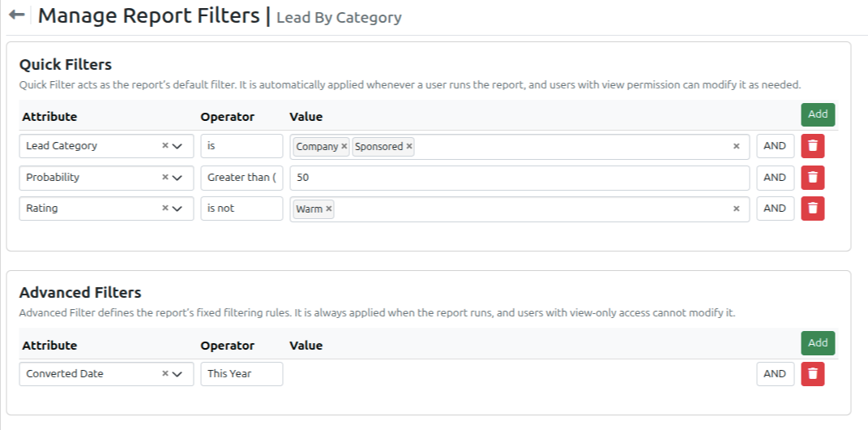Delete the Probability filter row
The width and height of the screenshot is (868, 430).
(813, 178)
